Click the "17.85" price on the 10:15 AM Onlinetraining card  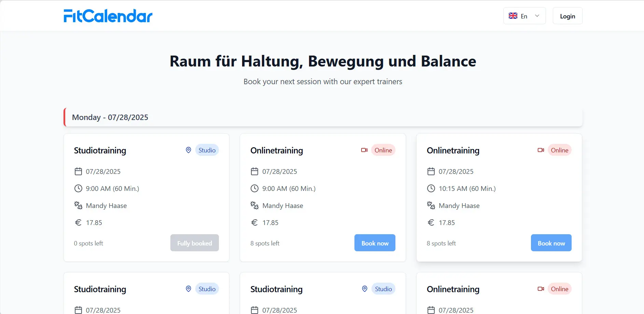[447, 223]
